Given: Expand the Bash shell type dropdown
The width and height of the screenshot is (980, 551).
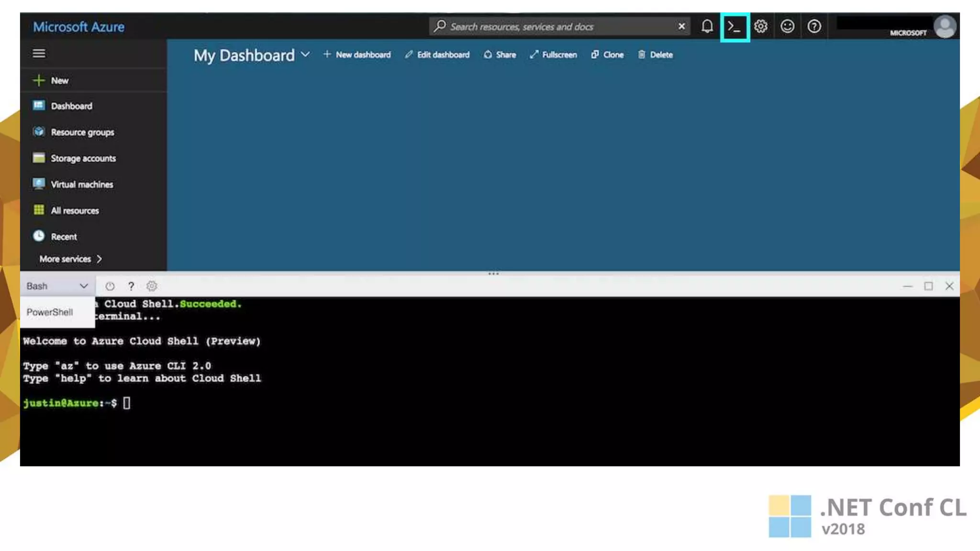Looking at the screenshot, I should (x=57, y=286).
